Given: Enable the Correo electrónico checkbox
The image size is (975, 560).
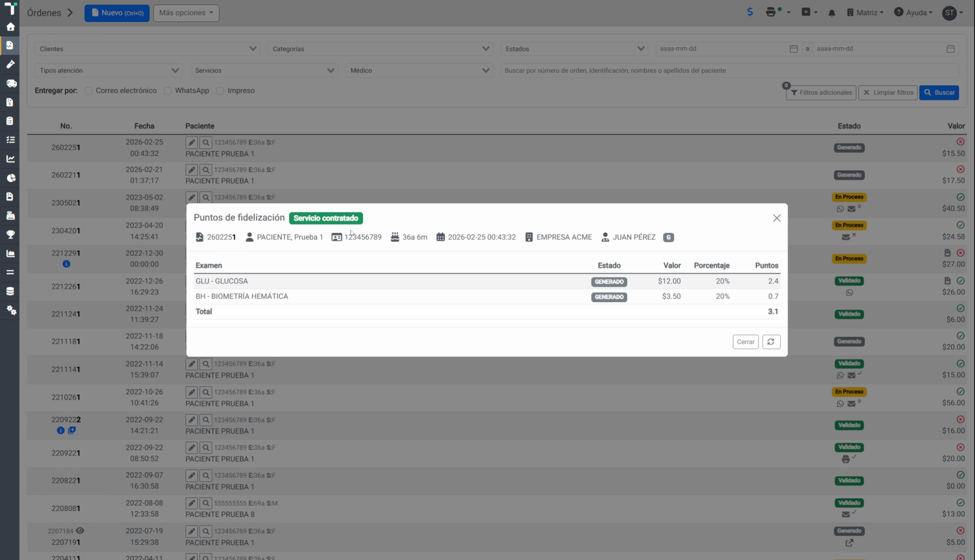Looking at the screenshot, I should pyautogui.click(x=88, y=91).
